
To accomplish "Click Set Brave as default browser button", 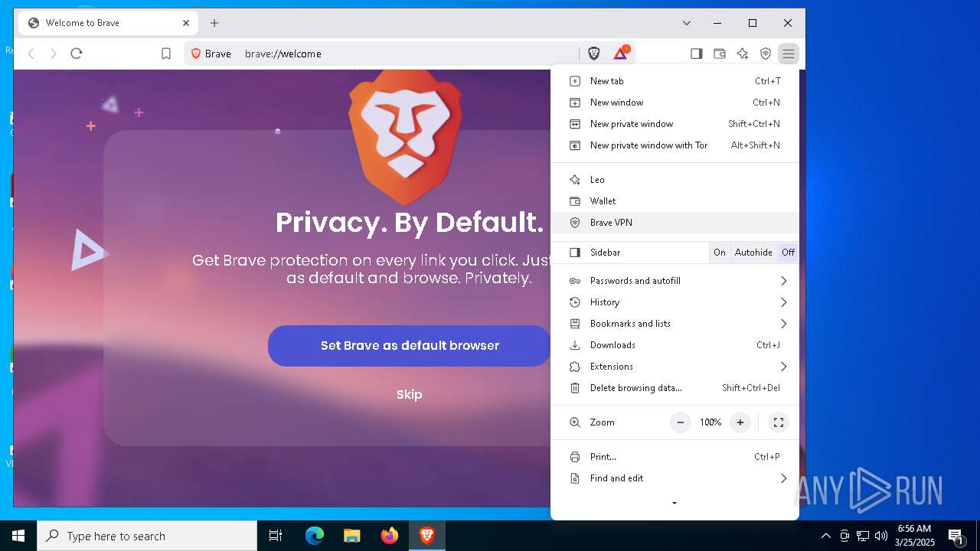I will (x=410, y=346).
